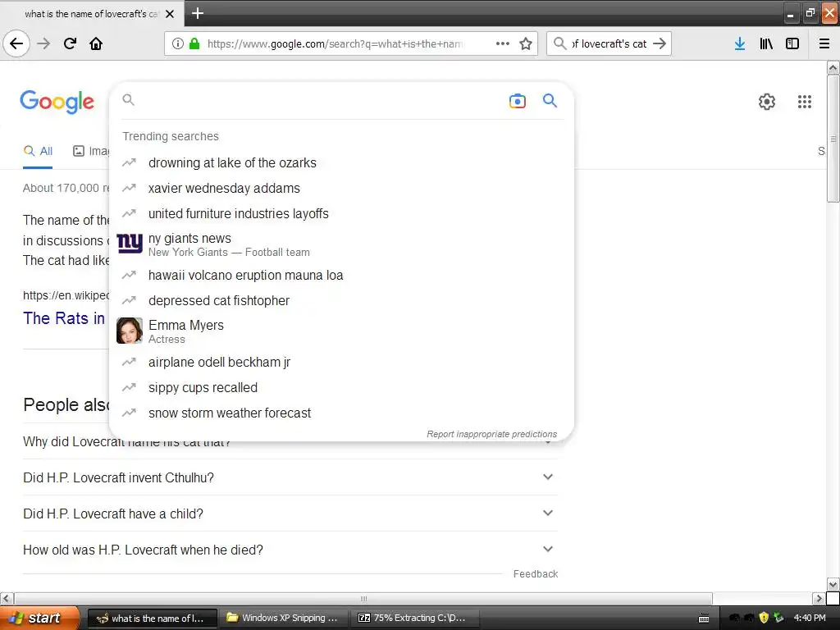Switch to the Images results tab

pyautogui.click(x=91, y=151)
